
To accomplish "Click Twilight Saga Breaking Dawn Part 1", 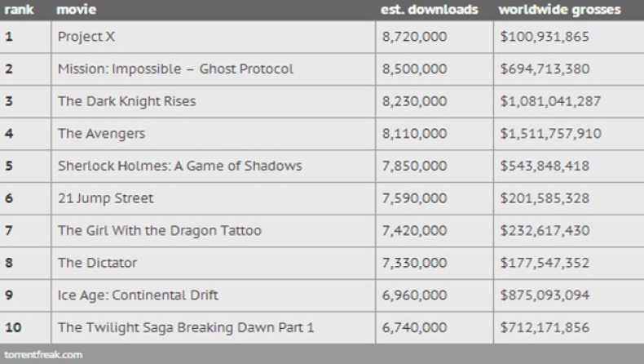I will coord(186,327).
